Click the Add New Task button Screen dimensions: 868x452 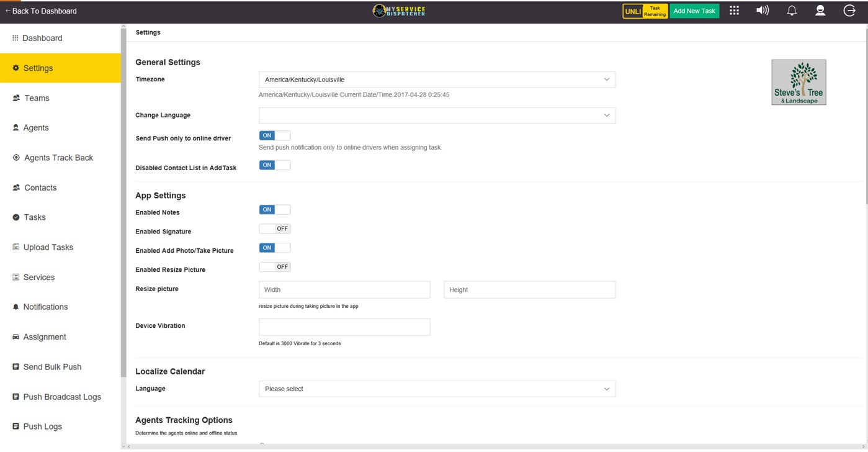(x=694, y=11)
